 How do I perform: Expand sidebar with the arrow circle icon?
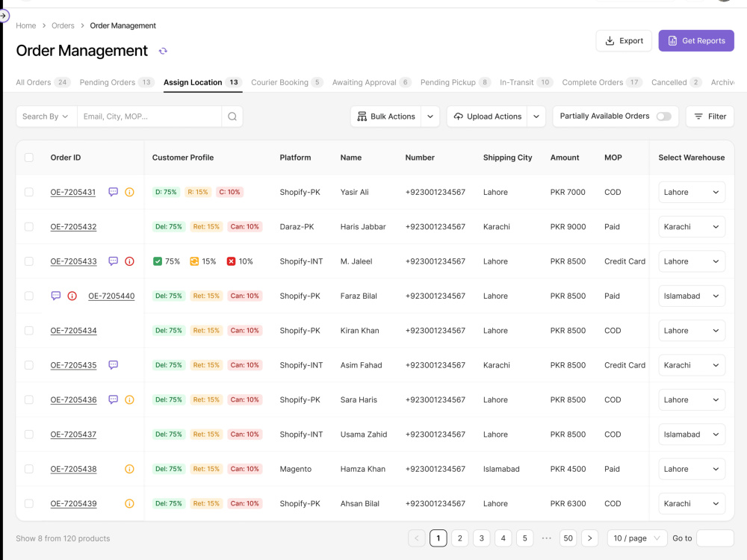point(3,16)
